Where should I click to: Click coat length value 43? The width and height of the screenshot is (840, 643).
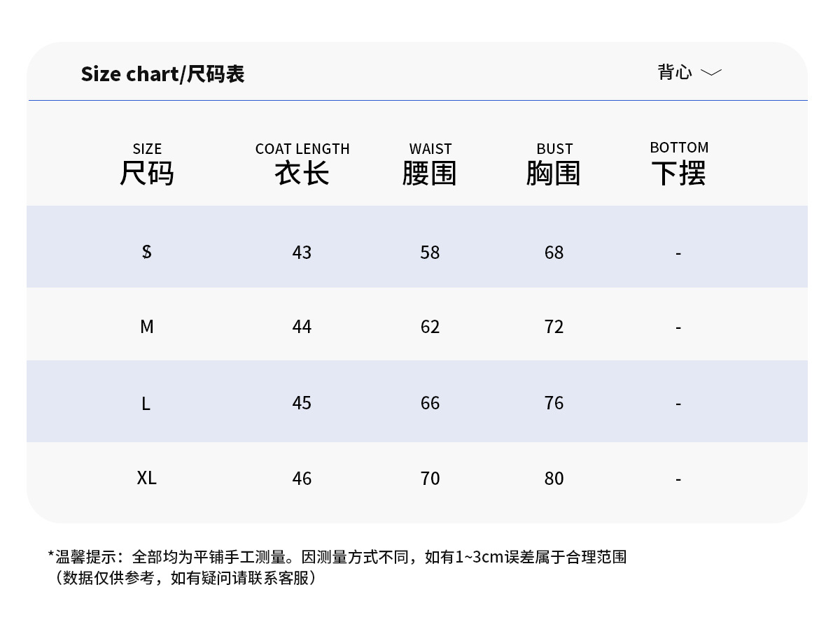coord(302,253)
